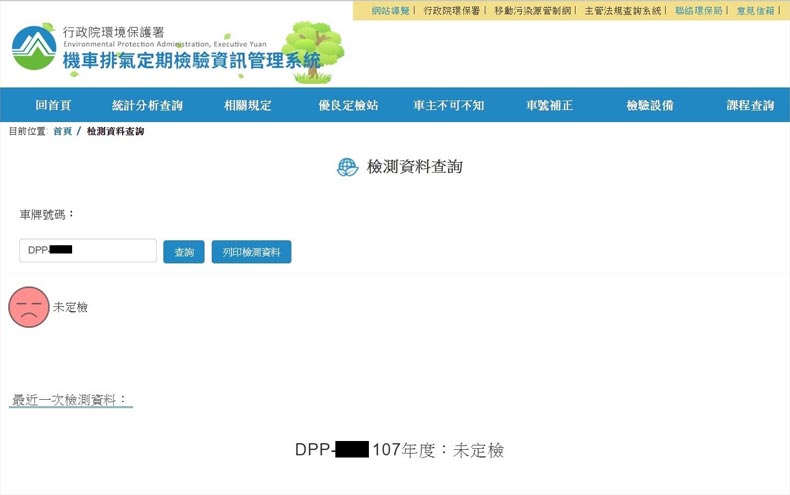Select 相關規定 in the navigation bar
The image size is (790, 495).
tap(247, 105)
